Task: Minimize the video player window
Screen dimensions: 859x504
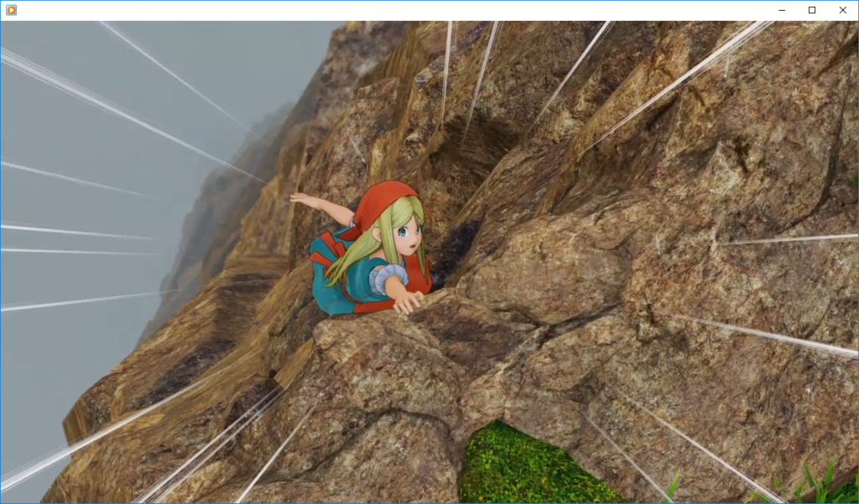Action: point(782,10)
